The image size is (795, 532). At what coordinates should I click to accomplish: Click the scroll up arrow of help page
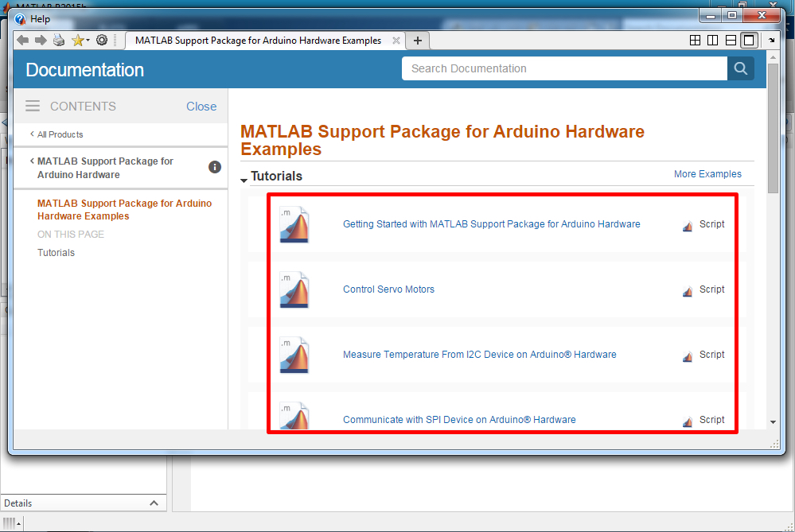point(773,57)
